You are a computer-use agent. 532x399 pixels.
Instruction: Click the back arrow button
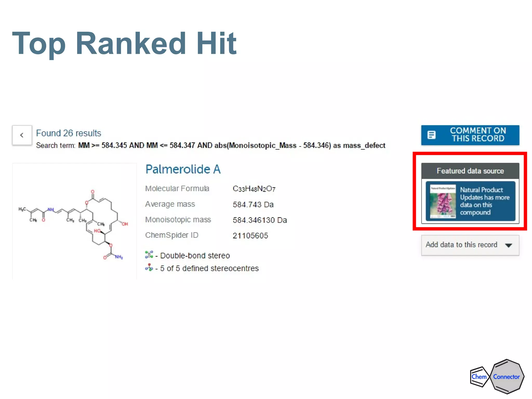tap(22, 135)
